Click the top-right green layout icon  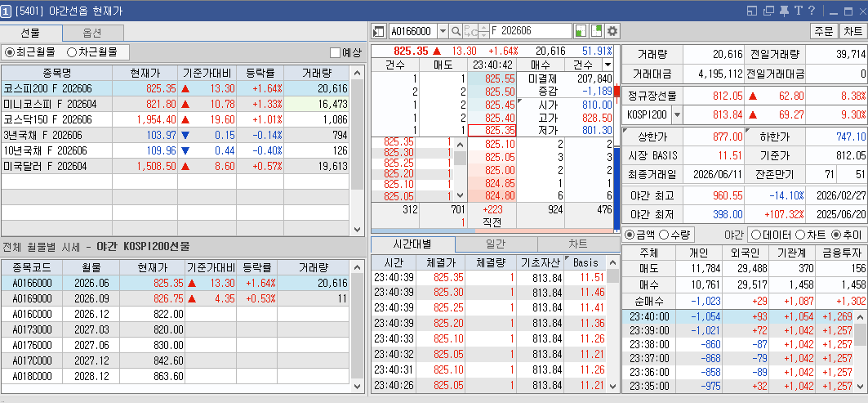(597, 31)
